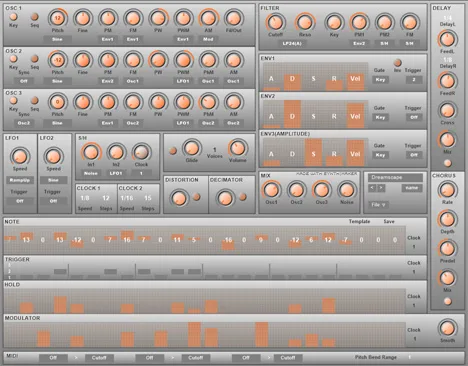
Task: Click the Decimator amount knob
Action: [225, 198]
